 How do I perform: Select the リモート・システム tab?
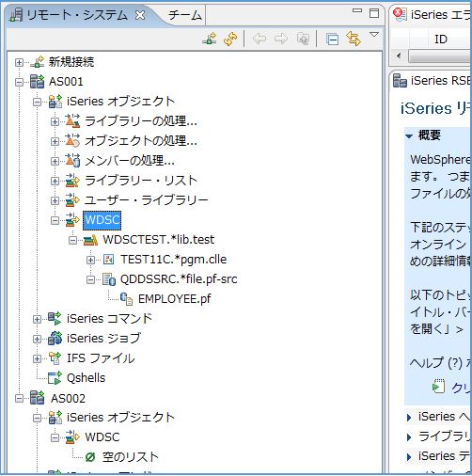[77, 15]
